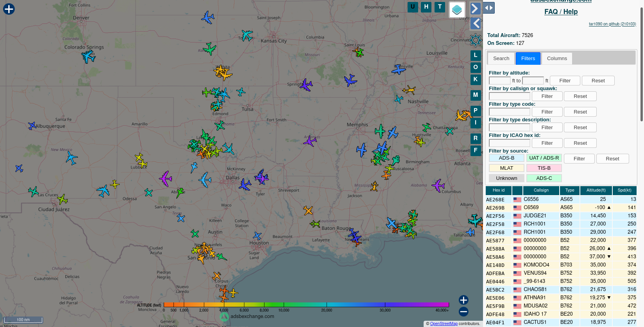Apply the callsign or squawk Filter button
Screen dimensions: 644x327
(547, 96)
